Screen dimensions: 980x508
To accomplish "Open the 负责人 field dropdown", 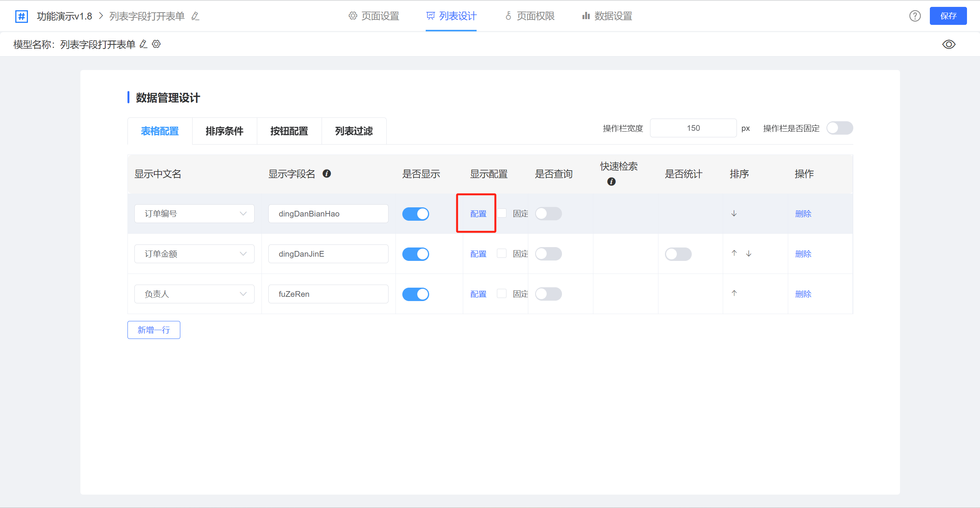I will click(194, 294).
